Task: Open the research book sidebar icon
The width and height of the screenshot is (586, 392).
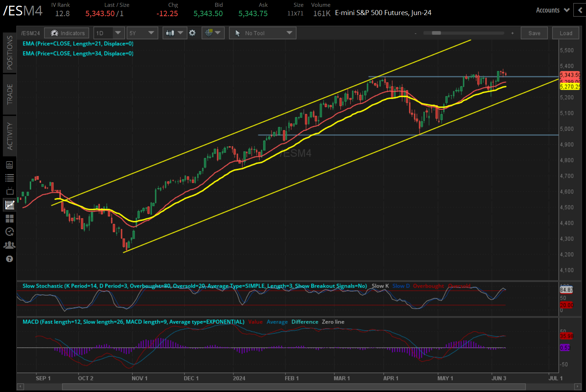Action: point(10,165)
